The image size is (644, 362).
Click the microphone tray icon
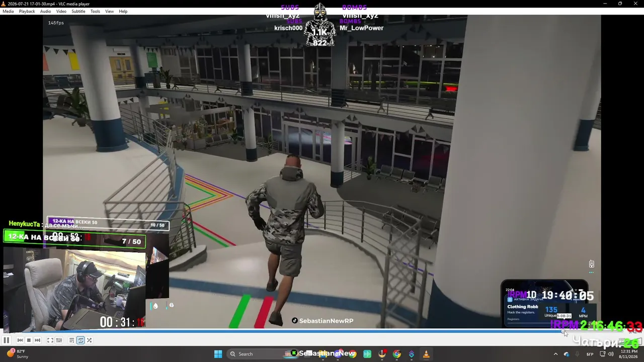(577, 354)
